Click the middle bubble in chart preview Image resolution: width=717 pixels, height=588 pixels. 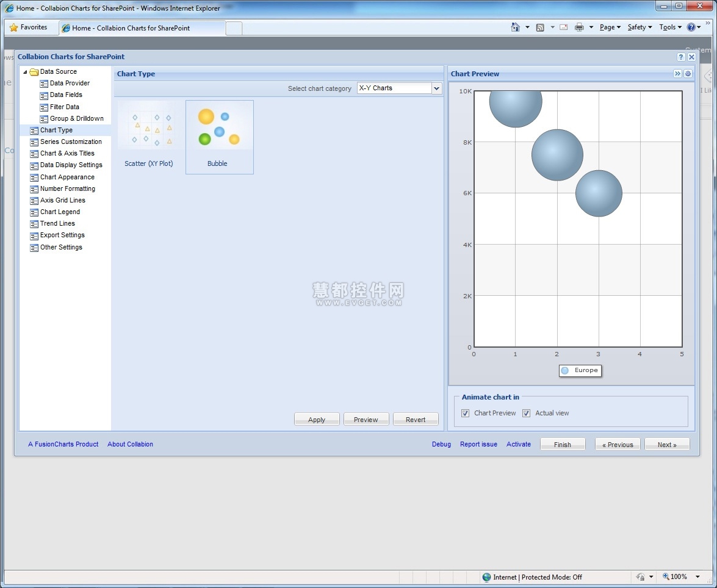pos(557,155)
